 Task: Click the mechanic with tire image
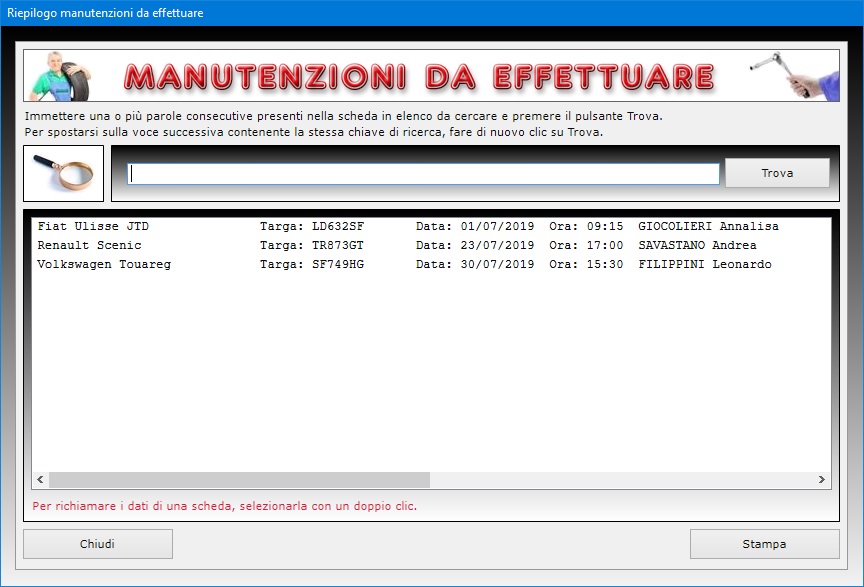pyautogui.click(x=60, y=76)
